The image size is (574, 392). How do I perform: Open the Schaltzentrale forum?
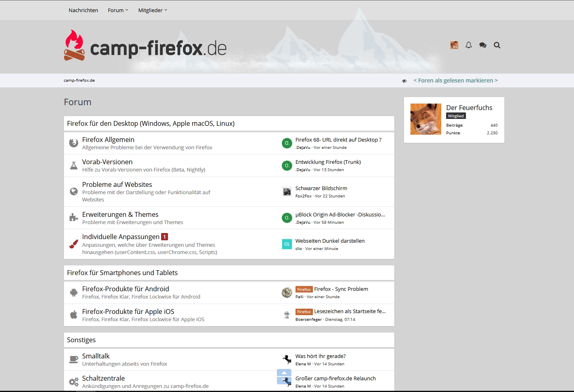point(103,378)
